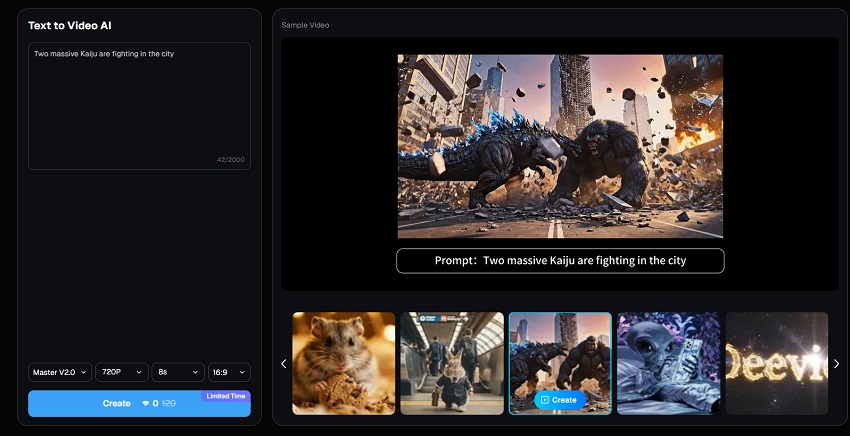
Task: Select the golden Deevid text thumbnail
Action: tap(777, 363)
